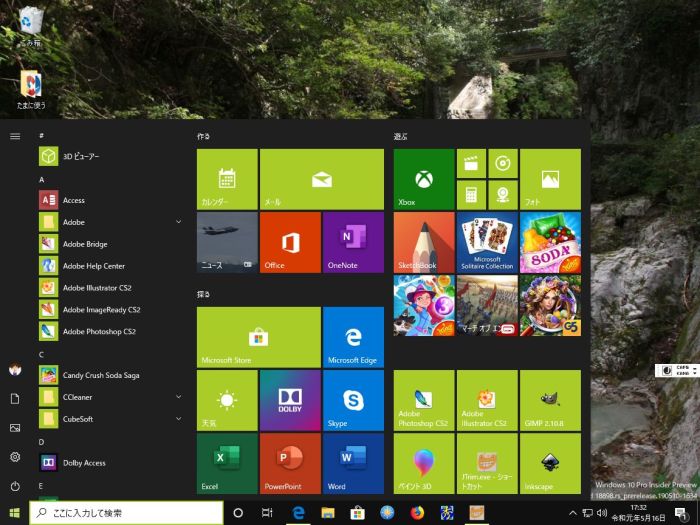Image resolution: width=700 pixels, height=525 pixels.
Task: Open Settings gear in Start sidebar
Action: pyautogui.click(x=15, y=457)
